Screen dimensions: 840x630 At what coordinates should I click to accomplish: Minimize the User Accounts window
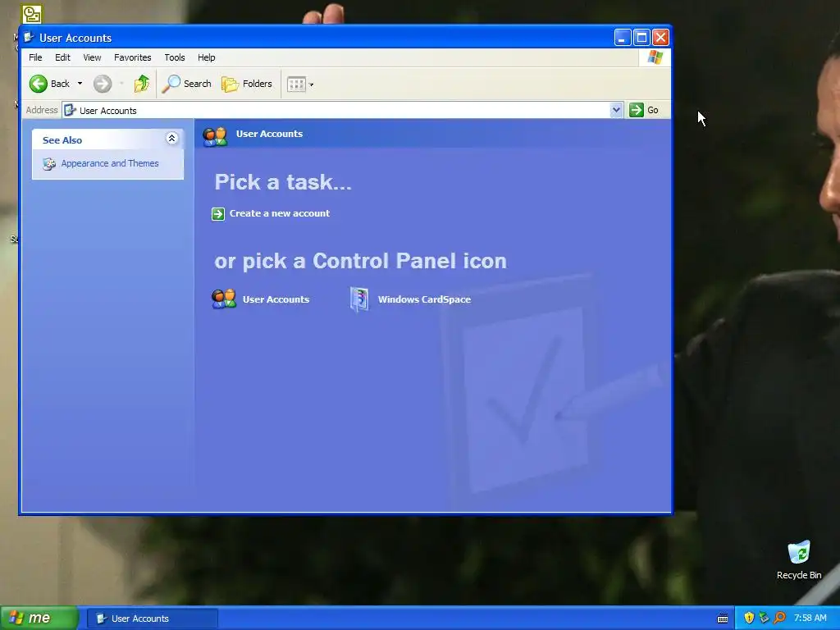[622, 38]
